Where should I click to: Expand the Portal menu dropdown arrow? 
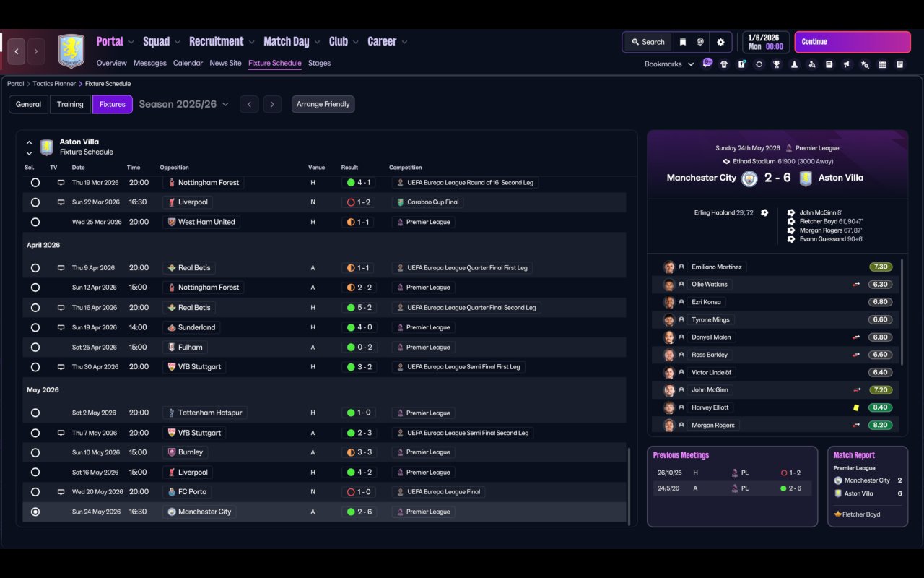[x=131, y=42]
